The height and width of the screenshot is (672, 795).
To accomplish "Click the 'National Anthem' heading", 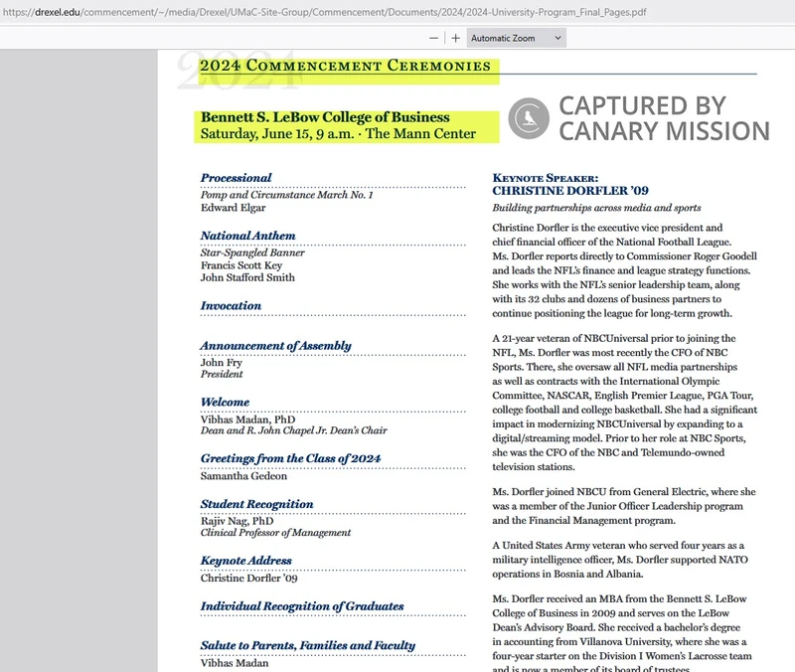I will click(247, 236).
